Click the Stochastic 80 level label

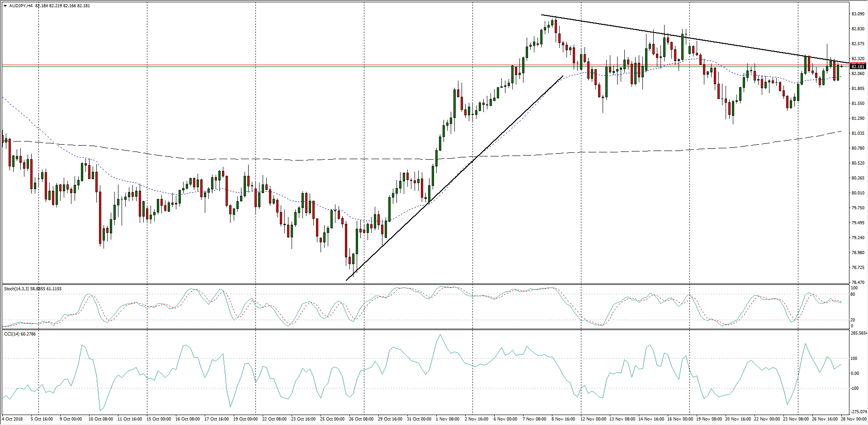[853, 294]
